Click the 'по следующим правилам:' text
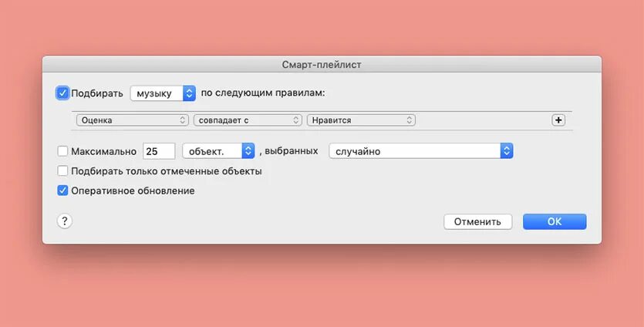 tap(263, 93)
